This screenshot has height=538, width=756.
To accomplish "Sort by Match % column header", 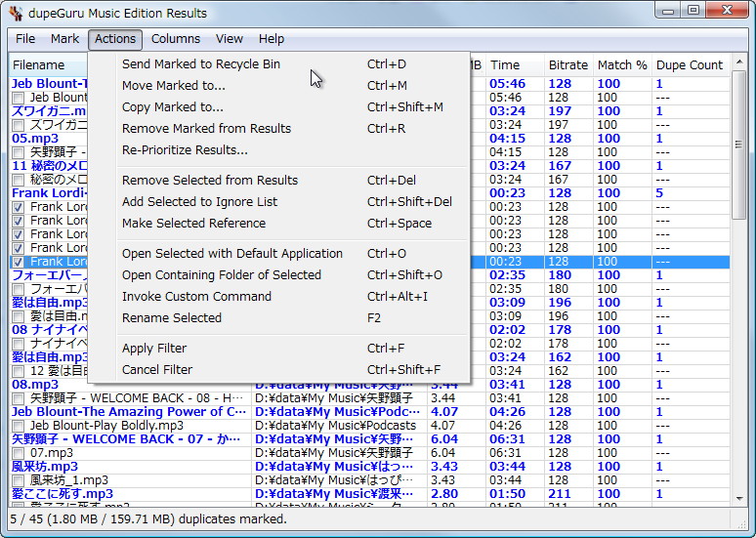I will pyautogui.click(x=622, y=65).
